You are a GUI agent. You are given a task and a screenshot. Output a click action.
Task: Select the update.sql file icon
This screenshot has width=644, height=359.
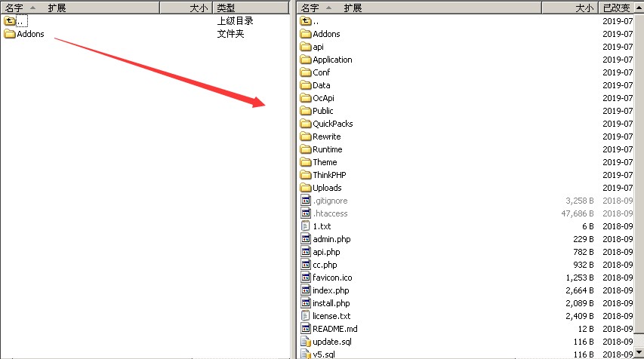click(x=306, y=342)
